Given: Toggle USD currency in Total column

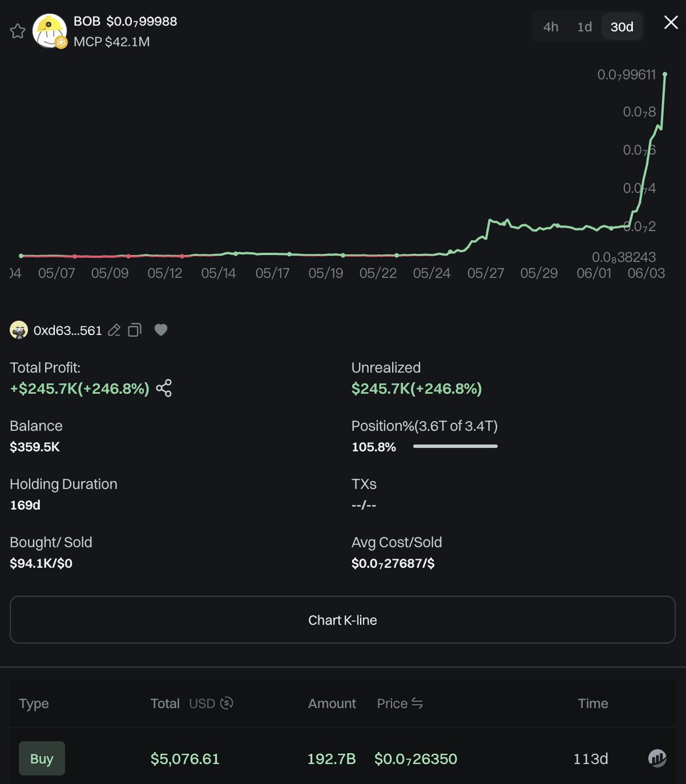Looking at the screenshot, I should tap(227, 703).
